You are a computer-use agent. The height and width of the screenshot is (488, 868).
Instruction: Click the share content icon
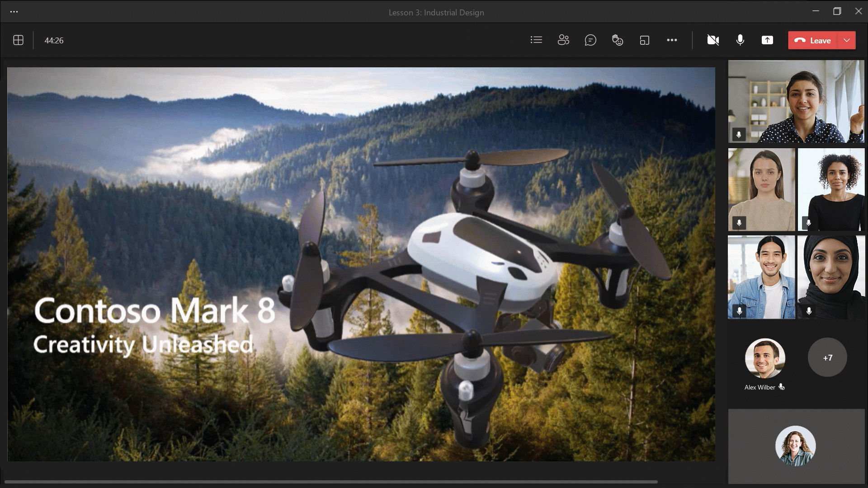767,40
